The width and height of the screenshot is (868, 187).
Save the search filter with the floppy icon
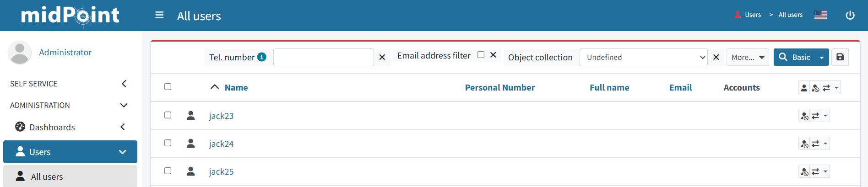pyautogui.click(x=840, y=57)
